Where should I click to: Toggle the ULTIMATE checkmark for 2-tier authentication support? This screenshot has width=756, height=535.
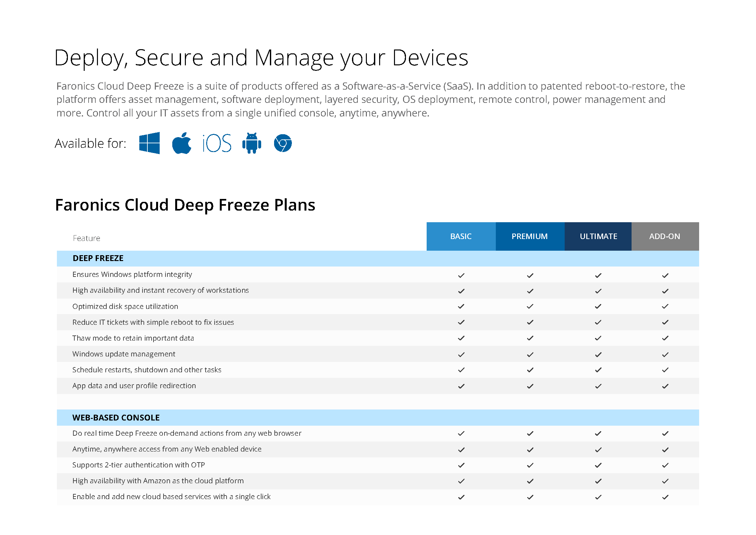[x=598, y=465]
